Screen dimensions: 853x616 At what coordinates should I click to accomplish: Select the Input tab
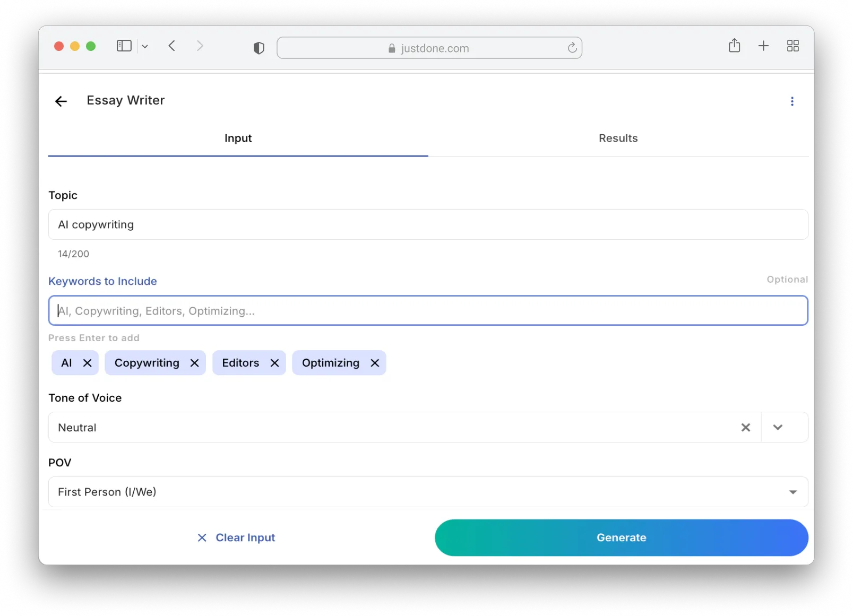[238, 138]
